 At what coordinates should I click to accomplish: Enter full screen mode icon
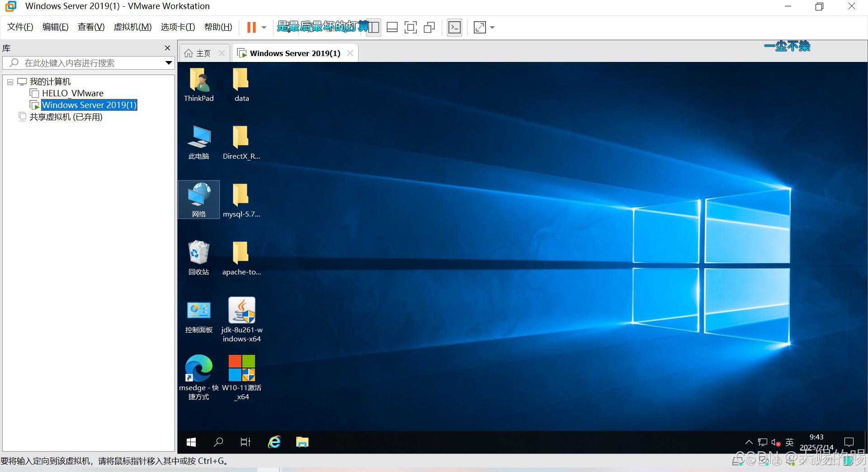point(410,28)
